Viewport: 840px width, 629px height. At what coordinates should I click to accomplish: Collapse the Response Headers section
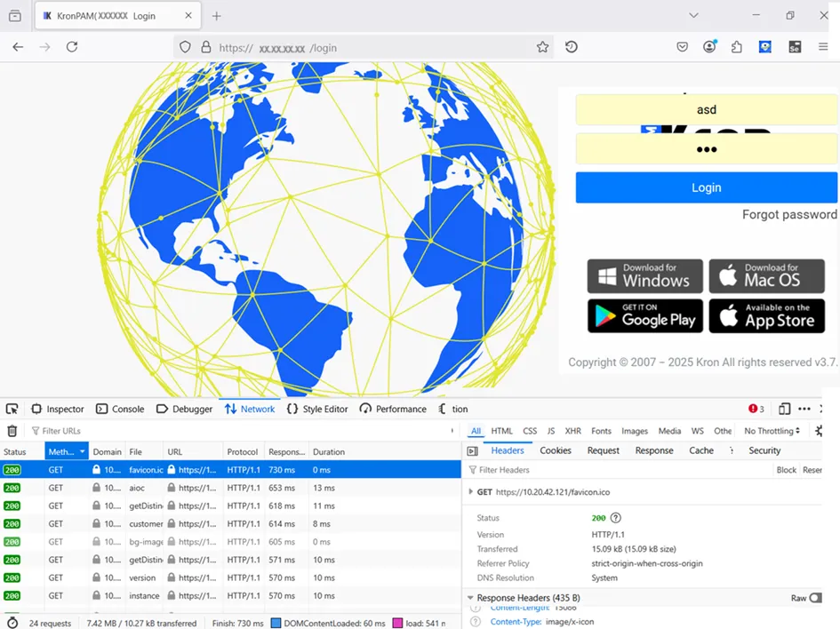pyautogui.click(x=470, y=598)
